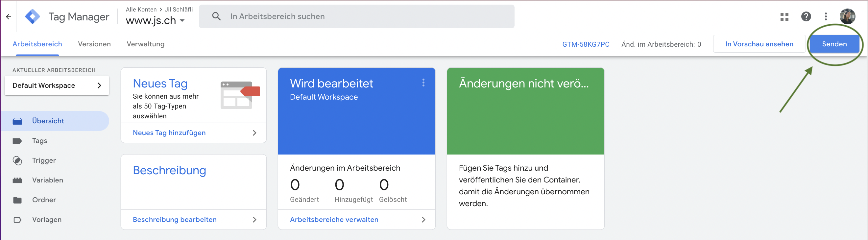Viewport: 868px width, 240px height.
Task: Click the Senden button
Action: pos(834,44)
